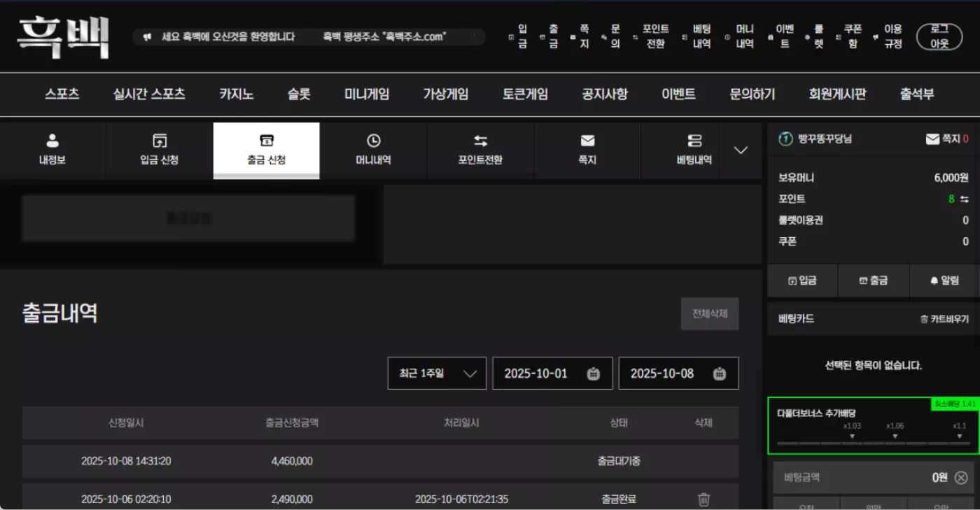Open the start date 2025-10-01 calendar picker
Screen dimensions: 980x510
[594, 374]
